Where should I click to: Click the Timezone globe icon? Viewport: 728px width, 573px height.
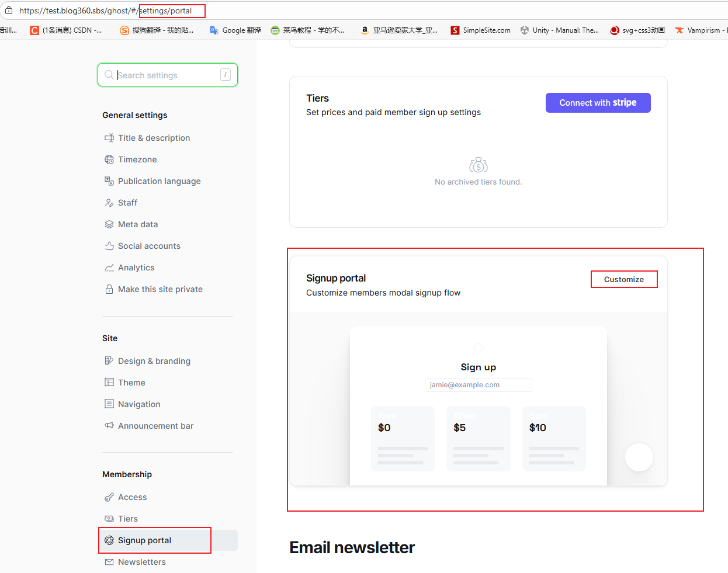coord(109,159)
